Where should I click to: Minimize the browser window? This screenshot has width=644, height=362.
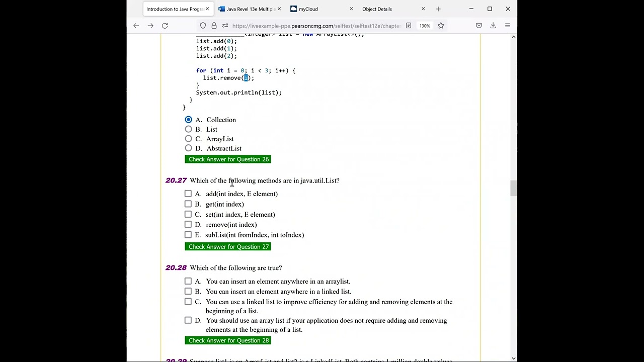point(471,9)
